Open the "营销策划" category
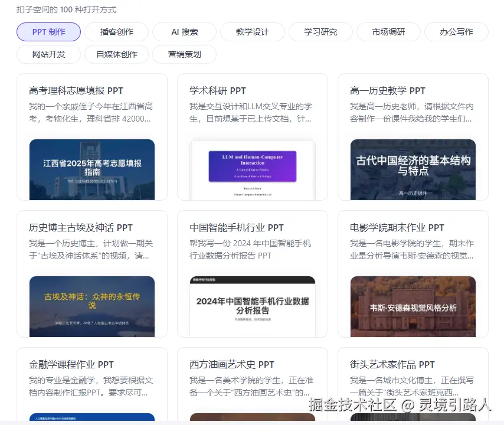Screen dimensions: 504x425 pyautogui.click(x=184, y=54)
